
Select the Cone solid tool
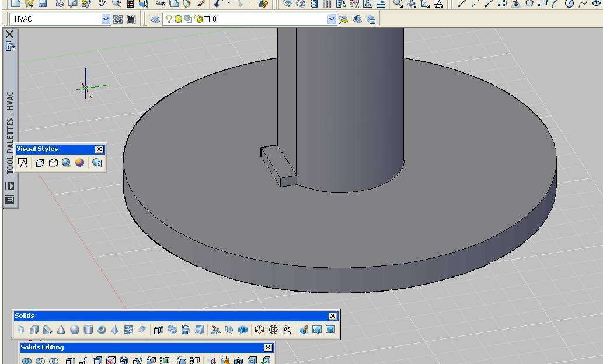[x=61, y=330]
